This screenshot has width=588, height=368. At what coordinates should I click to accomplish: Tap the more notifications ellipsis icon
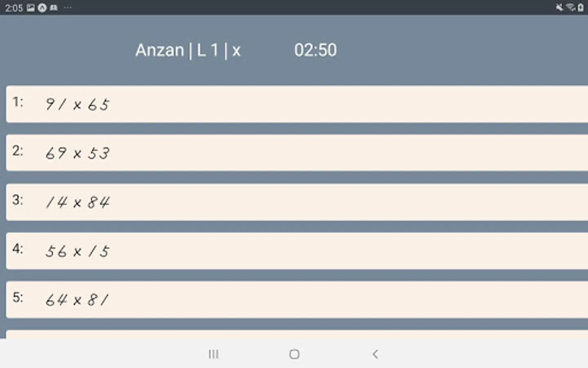pyautogui.click(x=68, y=8)
